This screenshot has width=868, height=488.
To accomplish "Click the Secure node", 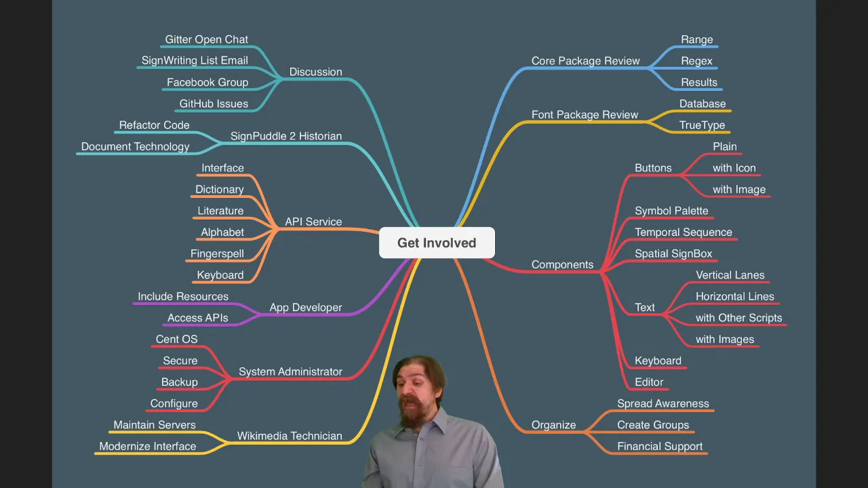I will 180,361.
